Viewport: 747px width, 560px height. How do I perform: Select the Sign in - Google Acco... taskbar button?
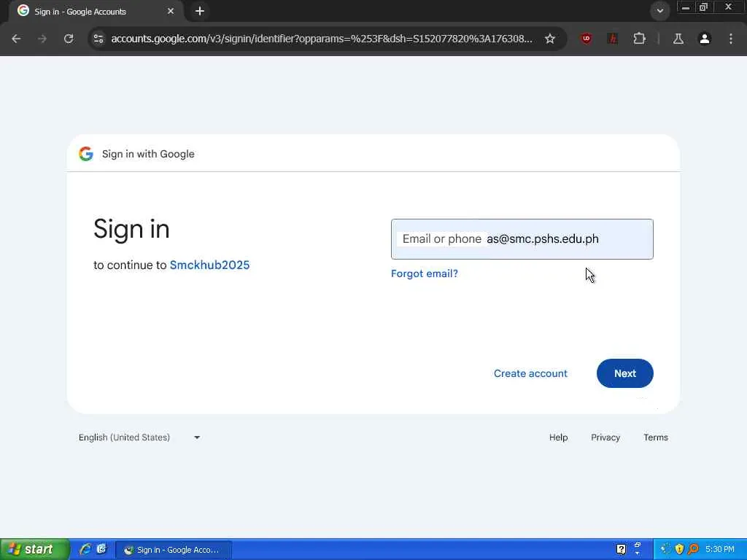coord(174,550)
